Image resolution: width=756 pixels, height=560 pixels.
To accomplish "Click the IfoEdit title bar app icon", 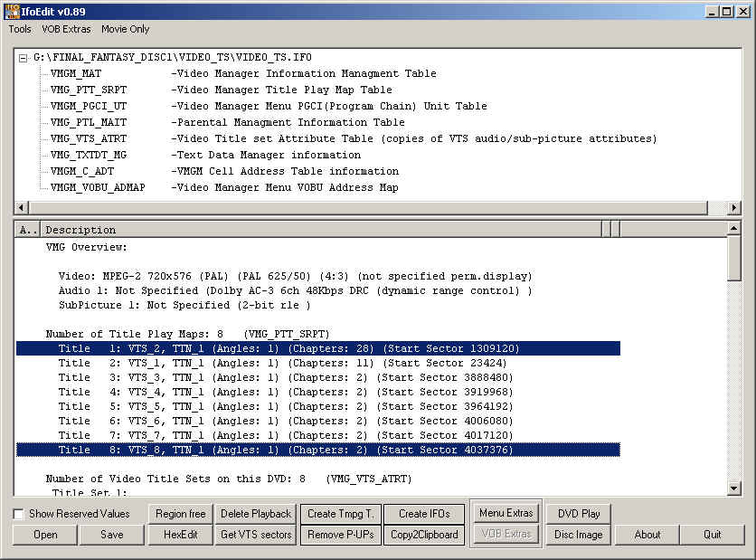I will click(12, 12).
